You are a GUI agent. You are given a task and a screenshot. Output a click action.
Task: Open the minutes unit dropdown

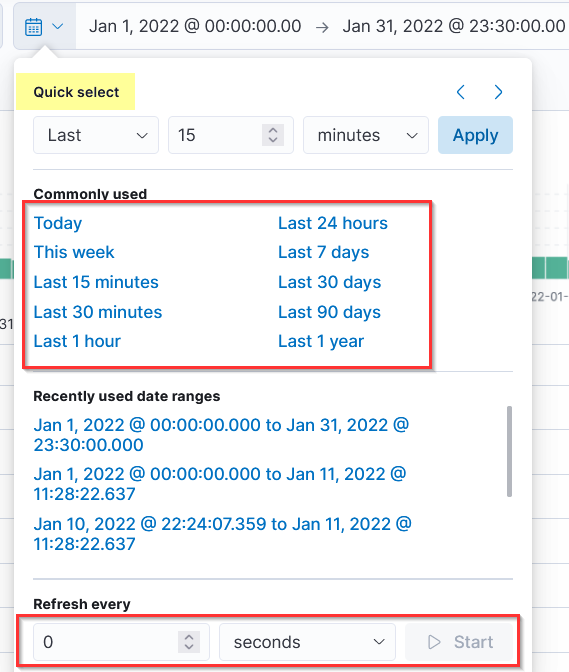pyautogui.click(x=366, y=135)
